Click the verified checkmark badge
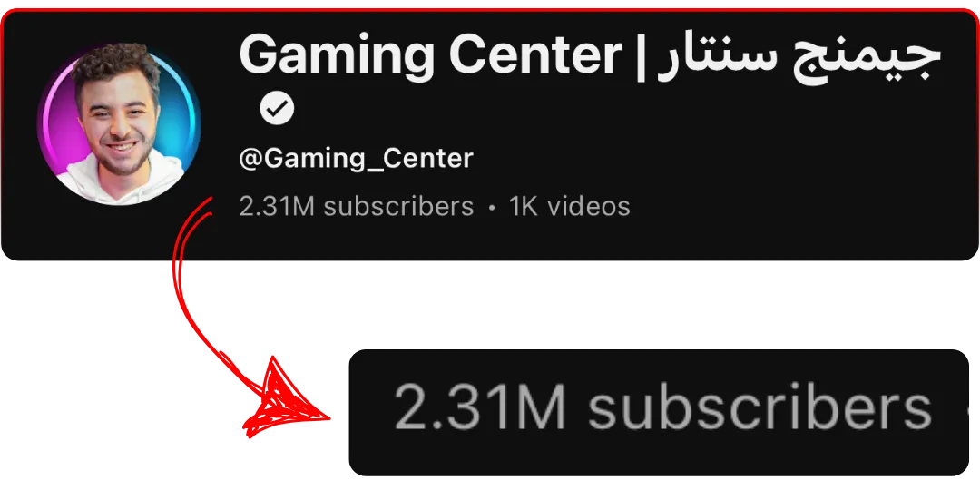 pyautogui.click(x=278, y=110)
